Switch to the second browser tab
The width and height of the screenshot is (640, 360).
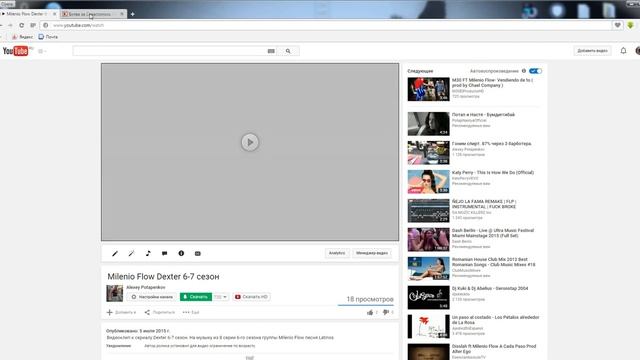pos(90,14)
